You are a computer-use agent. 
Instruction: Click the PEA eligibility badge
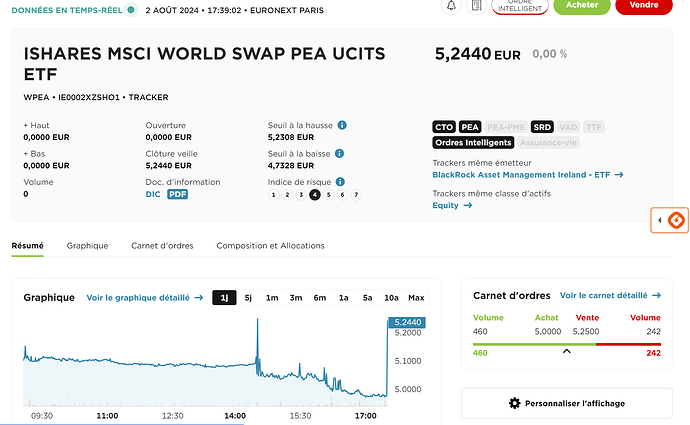[470, 127]
